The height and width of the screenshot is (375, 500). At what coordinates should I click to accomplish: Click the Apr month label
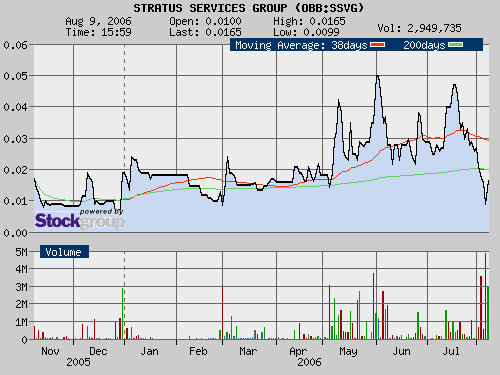point(298,351)
